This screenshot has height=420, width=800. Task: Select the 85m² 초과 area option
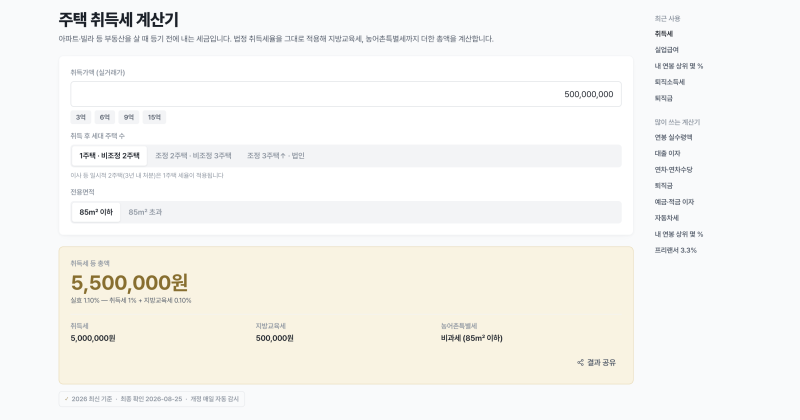pyautogui.click(x=145, y=212)
